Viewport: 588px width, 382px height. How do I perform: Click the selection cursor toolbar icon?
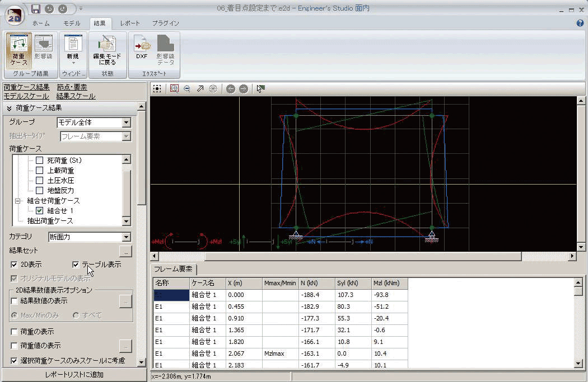point(260,89)
